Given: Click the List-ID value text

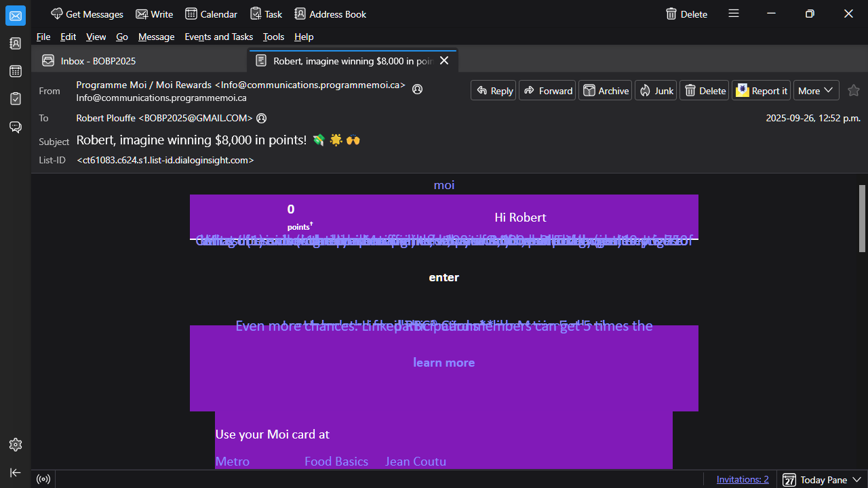Looking at the screenshot, I should [x=165, y=161].
